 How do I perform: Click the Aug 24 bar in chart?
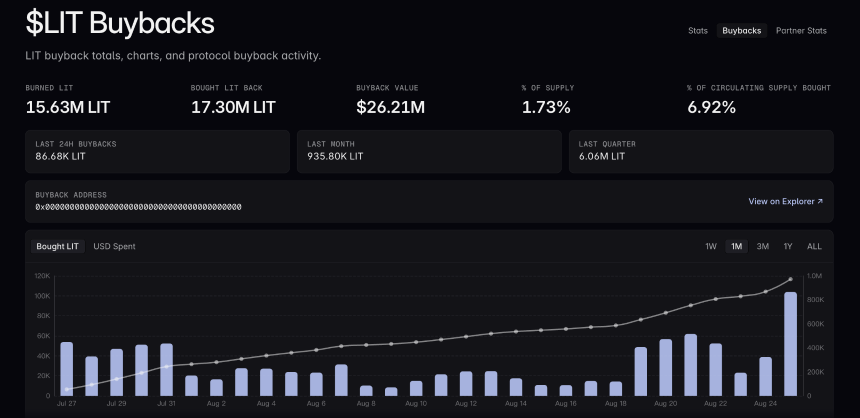pos(765,376)
